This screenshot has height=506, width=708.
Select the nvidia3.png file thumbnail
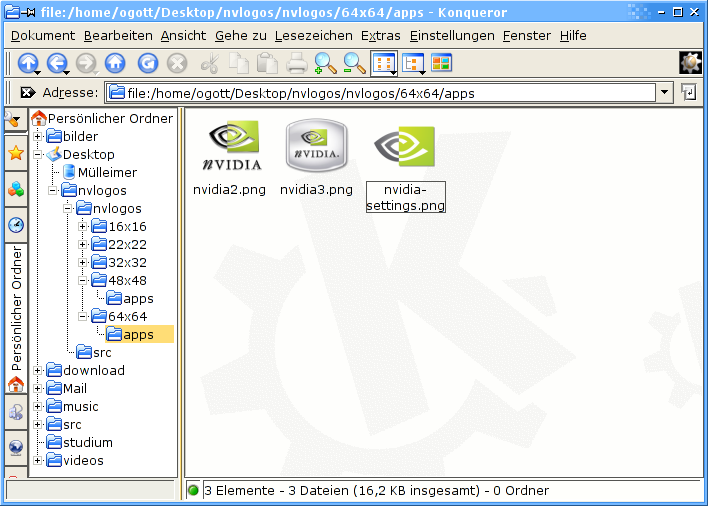click(316, 145)
